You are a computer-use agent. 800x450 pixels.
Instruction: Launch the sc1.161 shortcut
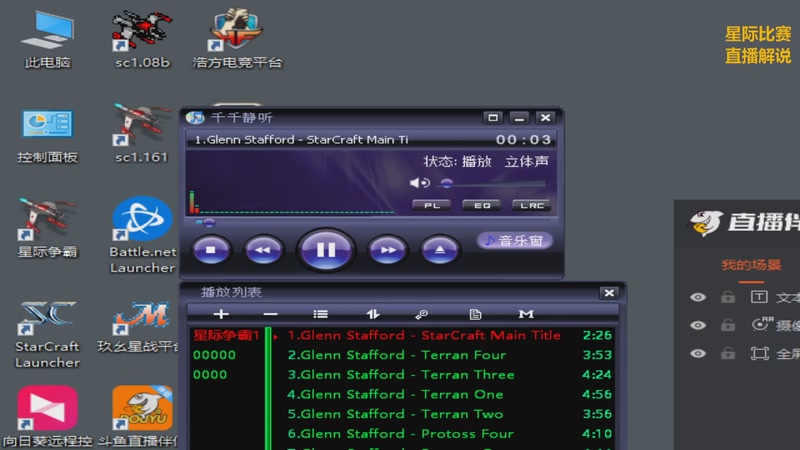pos(141,134)
